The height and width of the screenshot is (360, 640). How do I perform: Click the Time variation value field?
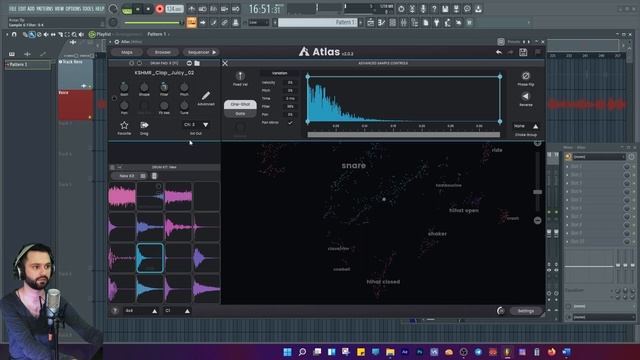290,98
